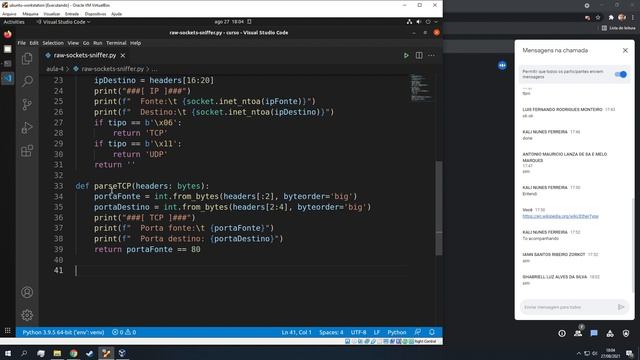Open the Selection menu

[x=53, y=43]
